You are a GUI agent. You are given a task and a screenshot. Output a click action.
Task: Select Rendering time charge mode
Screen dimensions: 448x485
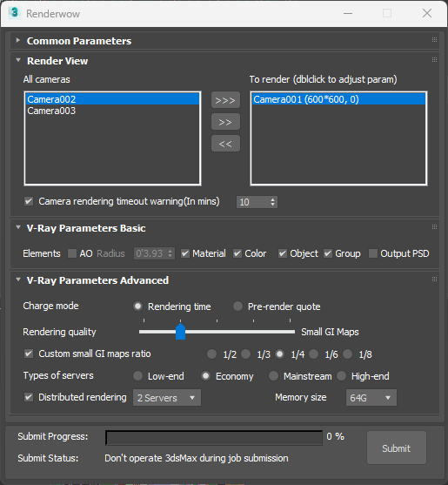(137, 306)
